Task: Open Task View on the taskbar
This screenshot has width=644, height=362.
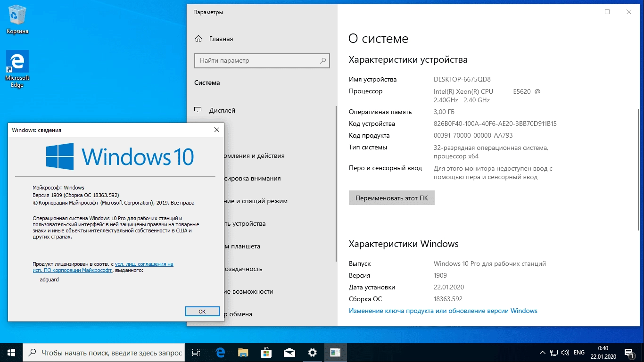Action: click(197, 353)
